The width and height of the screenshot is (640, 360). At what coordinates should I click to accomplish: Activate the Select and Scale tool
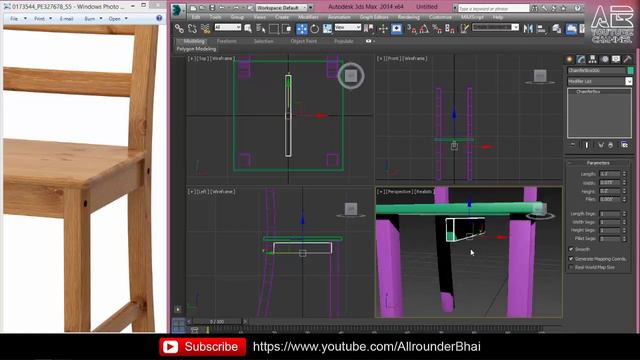pos(327,29)
